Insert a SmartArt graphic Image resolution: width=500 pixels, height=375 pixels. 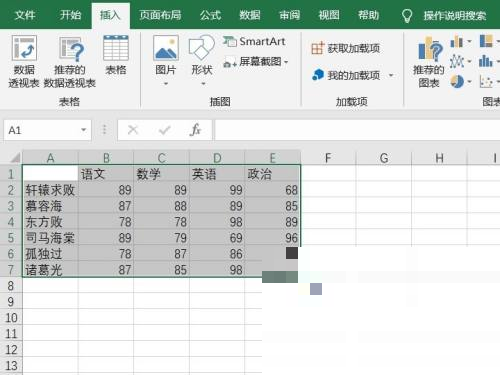[254, 42]
